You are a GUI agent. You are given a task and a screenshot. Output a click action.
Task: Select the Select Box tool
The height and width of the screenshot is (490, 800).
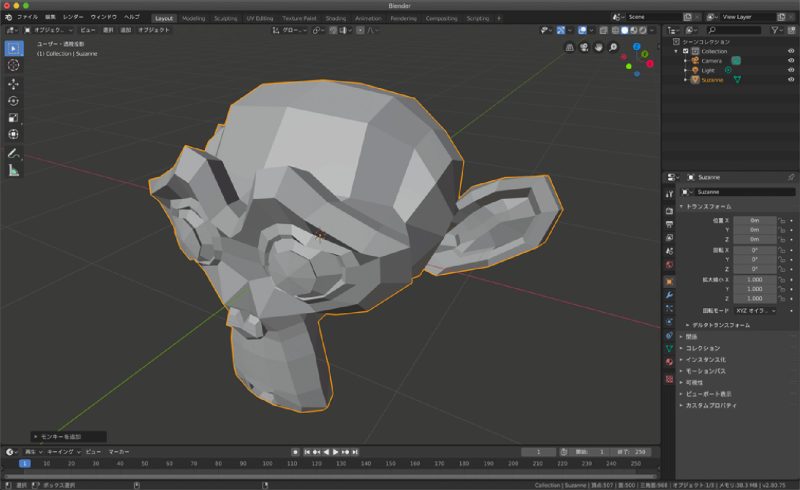(x=14, y=48)
